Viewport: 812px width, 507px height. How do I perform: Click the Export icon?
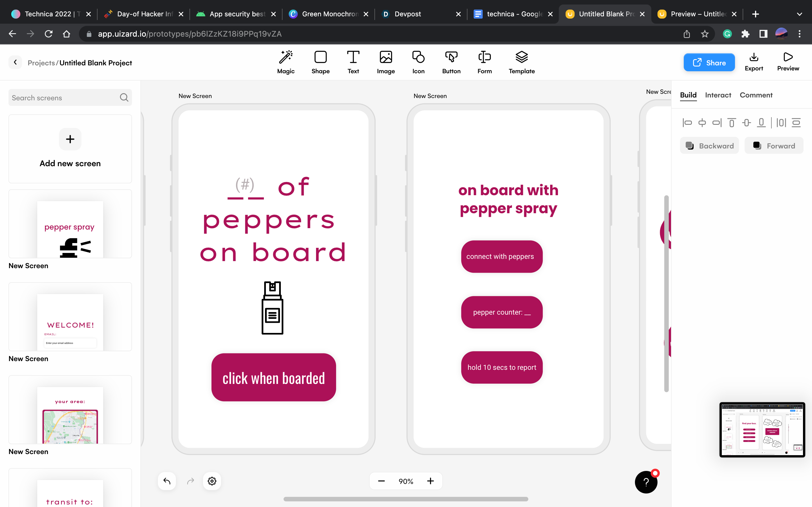[x=754, y=62]
